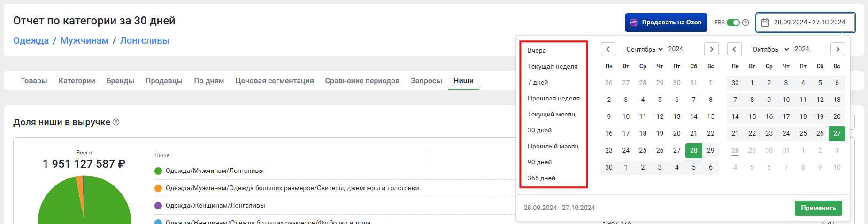Go to next month in Сентябрь calendar
The image size is (868, 224).
pyautogui.click(x=711, y=49)
